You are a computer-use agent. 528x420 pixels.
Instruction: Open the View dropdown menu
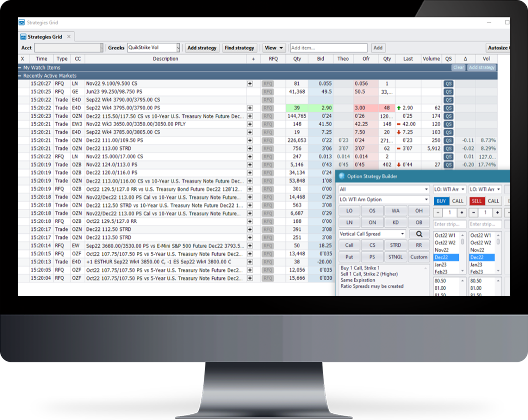click(x=274, y=48)
